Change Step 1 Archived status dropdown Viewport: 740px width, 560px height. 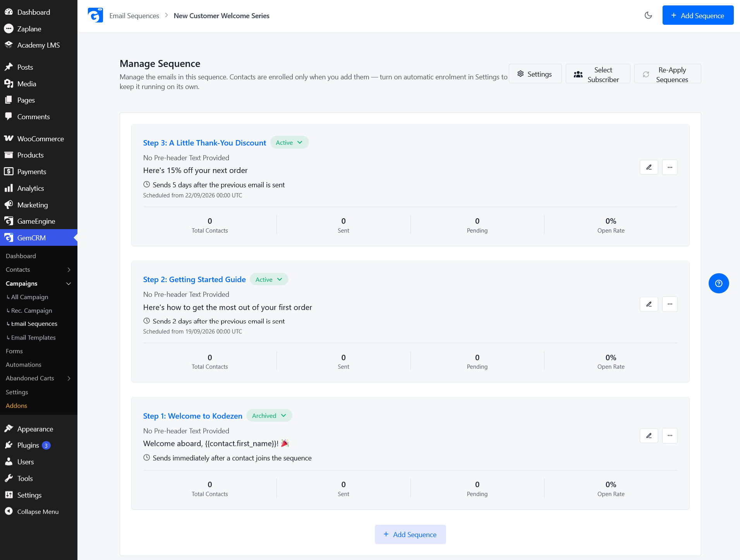(269, 416)
